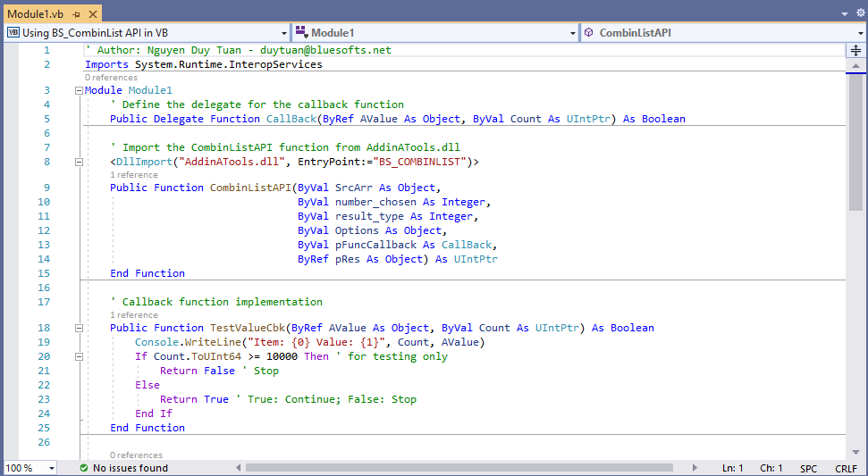Image resolution: width=868 pixels, height=476 pixels.
Task: Click line number 6 in the margin
Action: (46, 133)
